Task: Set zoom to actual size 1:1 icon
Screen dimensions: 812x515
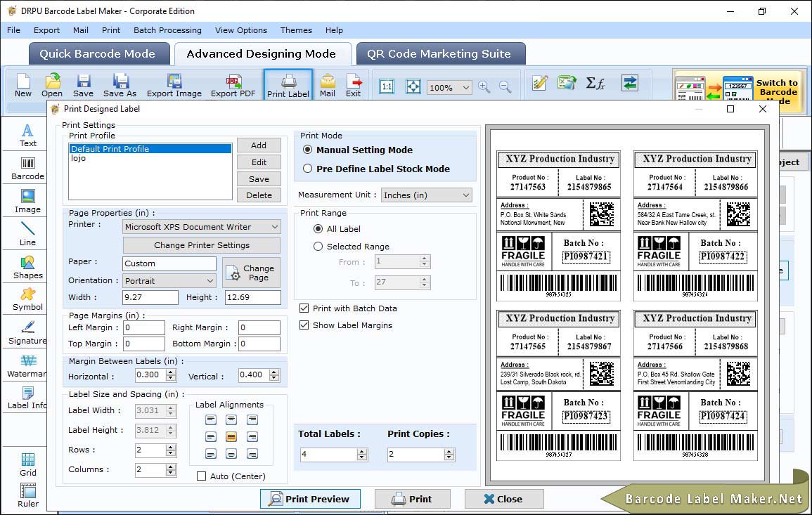Action: 387,86
